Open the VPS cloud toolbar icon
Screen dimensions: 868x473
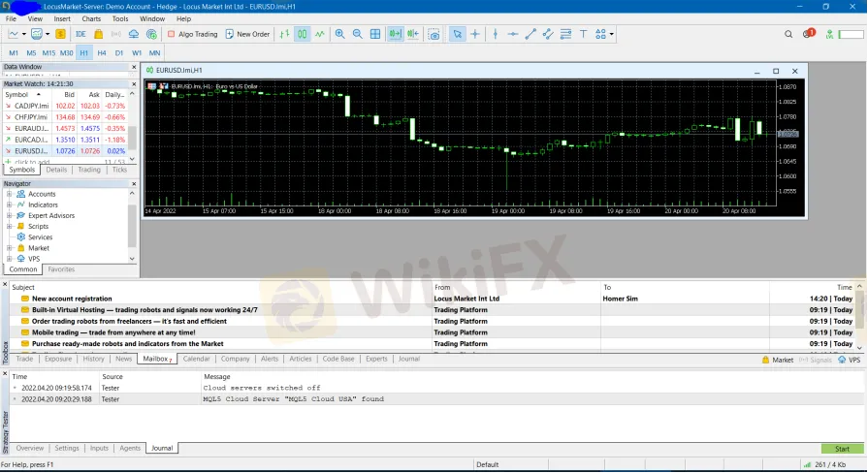pyautogui.click(x=134, y=34)
